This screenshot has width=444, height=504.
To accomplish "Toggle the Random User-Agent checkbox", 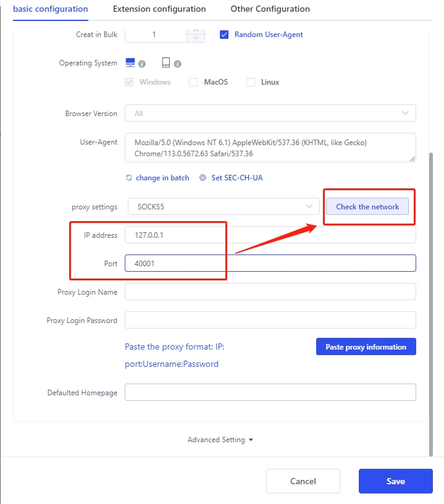I will point(224,35).
